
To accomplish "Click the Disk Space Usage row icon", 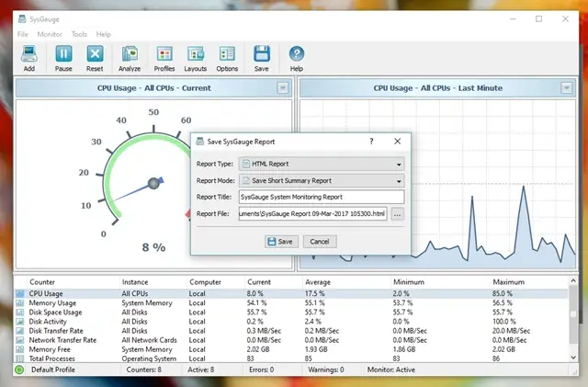I will (x=20, y=313).
